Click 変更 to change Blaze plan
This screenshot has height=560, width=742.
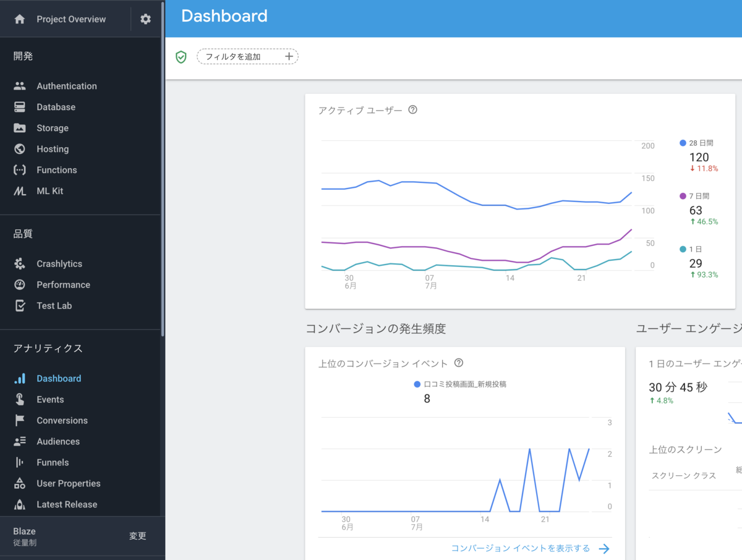click(x=138, y=536)
